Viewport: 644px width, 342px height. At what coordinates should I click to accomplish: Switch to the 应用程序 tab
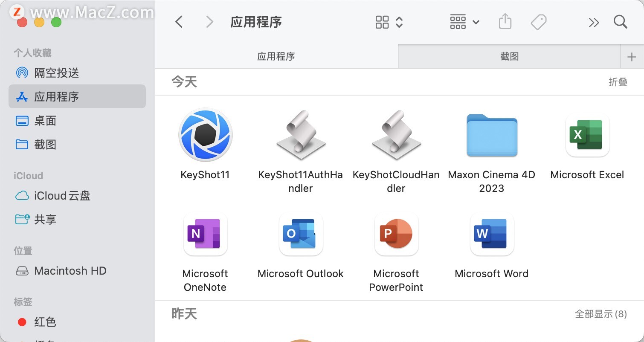click(276, 56)
